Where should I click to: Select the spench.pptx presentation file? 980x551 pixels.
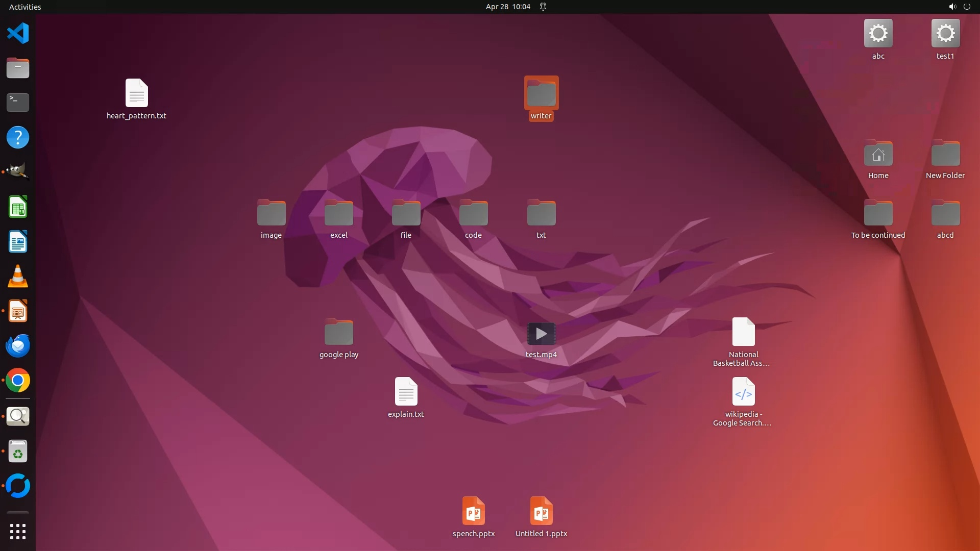click(x=473, y=512)
